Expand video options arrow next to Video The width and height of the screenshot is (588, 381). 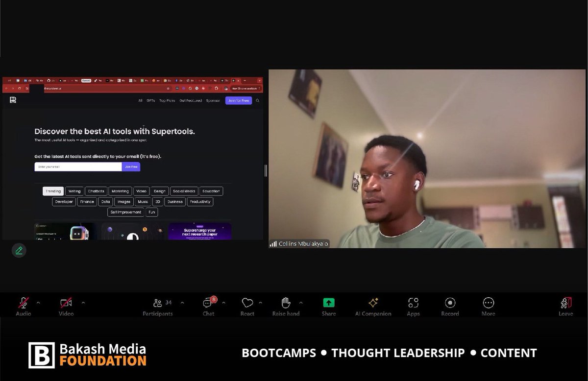[83, 303]
